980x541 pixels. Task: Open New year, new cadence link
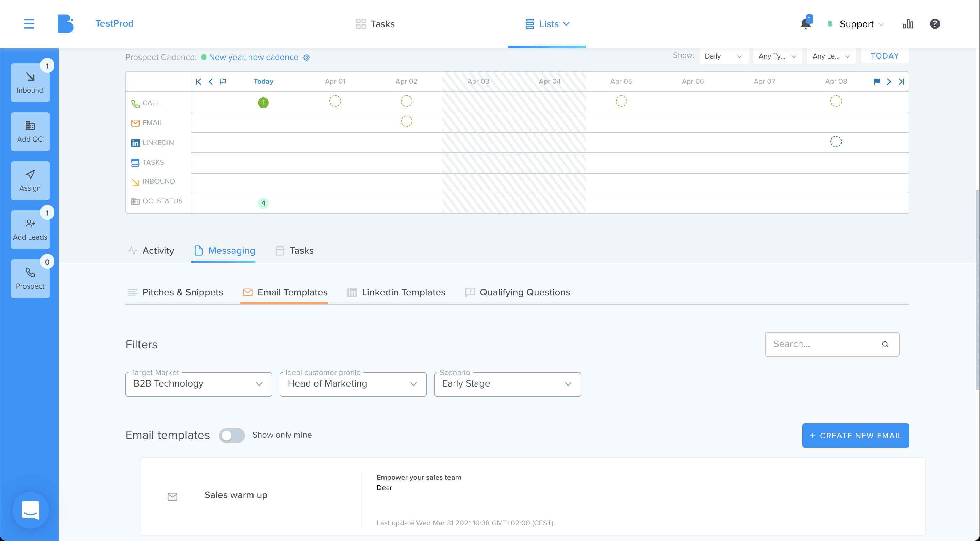click(254, 58)
